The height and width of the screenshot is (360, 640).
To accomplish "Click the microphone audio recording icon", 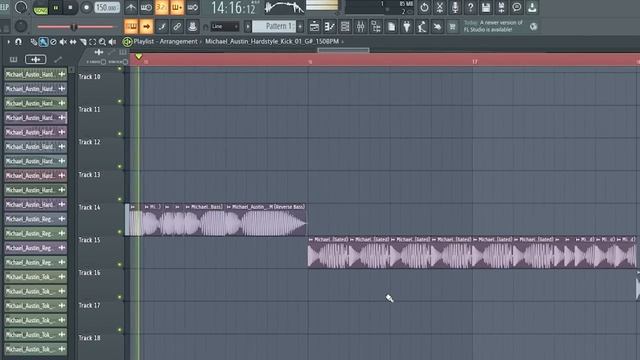I will pyautogui.click(x=455, y=7).
